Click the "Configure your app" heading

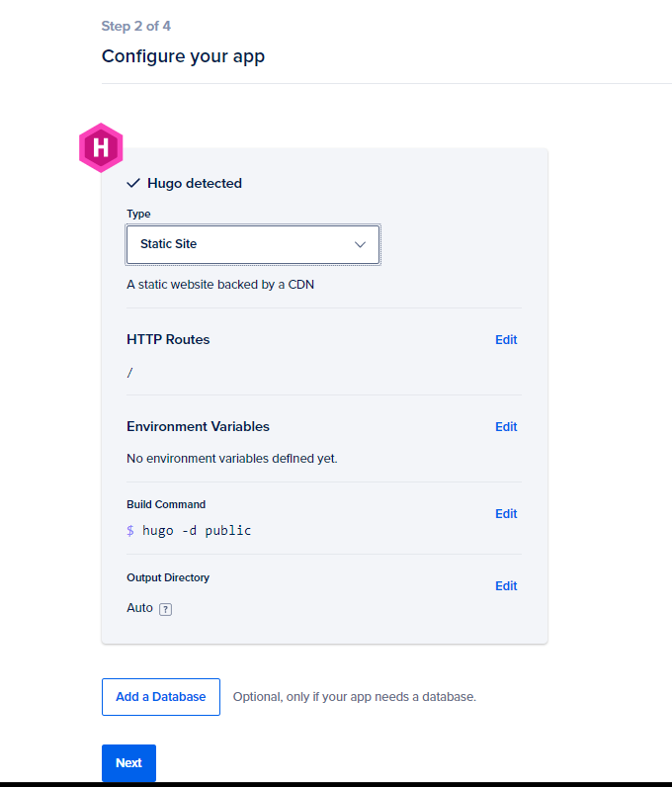[x=183, y=56]
